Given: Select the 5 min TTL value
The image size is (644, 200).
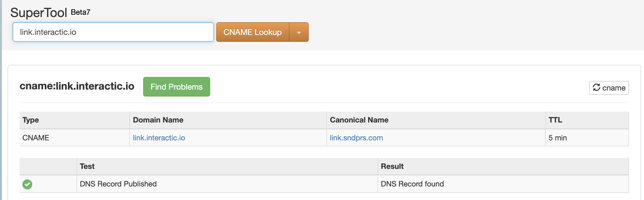Looking at the screenshot, I should 557,138.
